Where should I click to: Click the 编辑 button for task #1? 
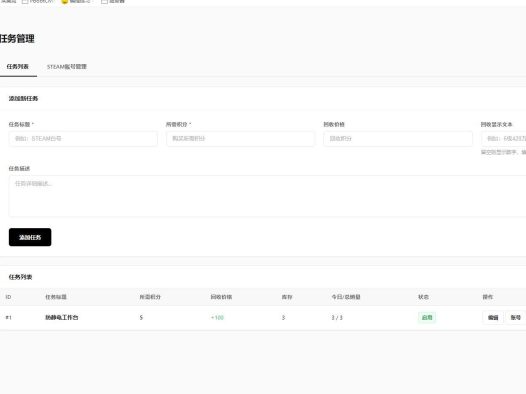click(x=493, y=318)
